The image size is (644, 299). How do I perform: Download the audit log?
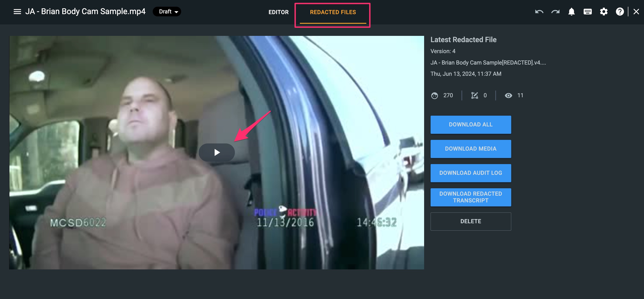coord(470,173)
